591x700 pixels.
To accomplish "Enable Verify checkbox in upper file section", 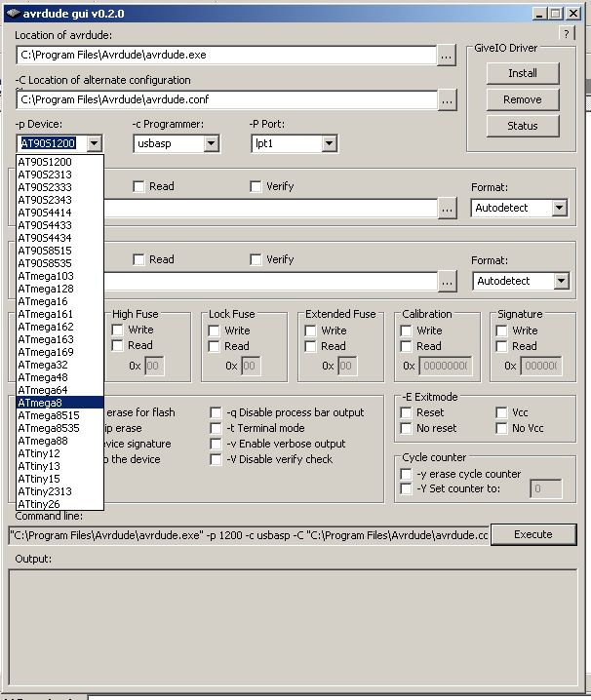I will point(256,186).
